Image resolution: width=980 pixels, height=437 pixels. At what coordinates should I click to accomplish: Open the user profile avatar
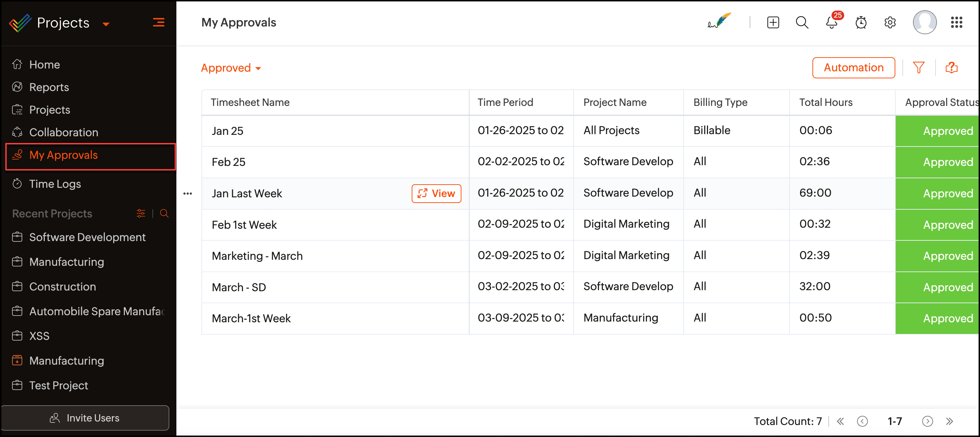click(x=925, y=23)
